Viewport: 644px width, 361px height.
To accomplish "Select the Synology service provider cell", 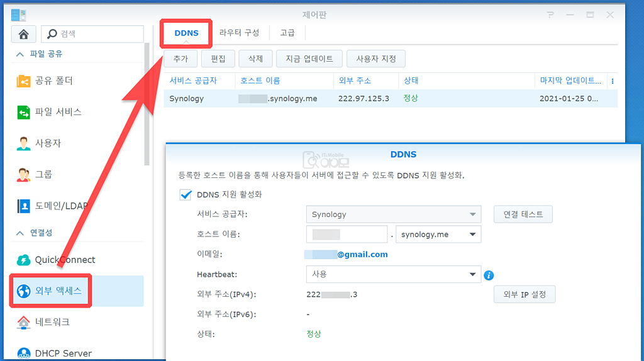I will (x=186, y=99).
